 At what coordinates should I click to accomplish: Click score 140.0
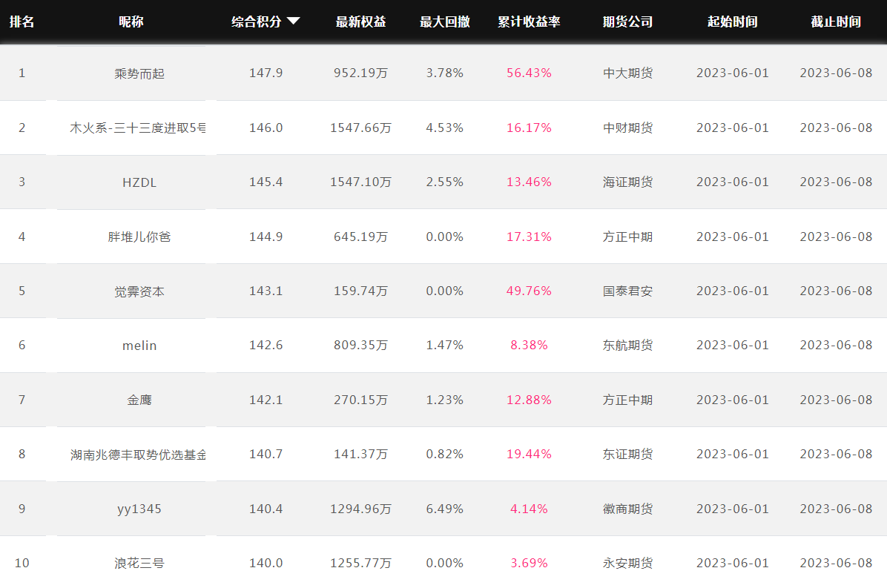(266, 563)
